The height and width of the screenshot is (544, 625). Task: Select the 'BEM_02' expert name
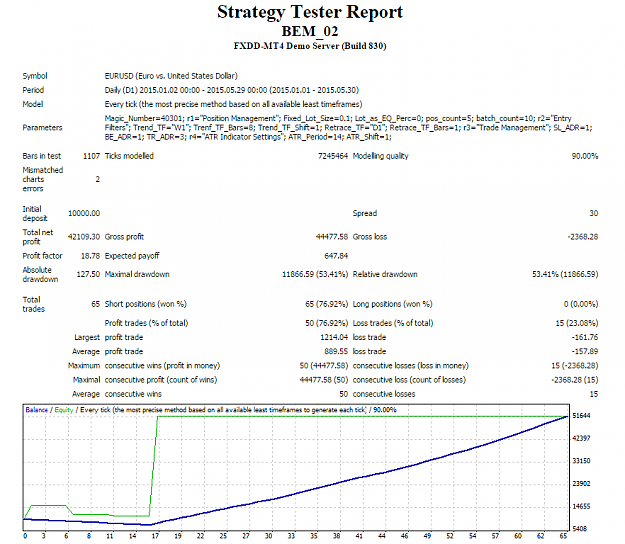click(310, 31)
